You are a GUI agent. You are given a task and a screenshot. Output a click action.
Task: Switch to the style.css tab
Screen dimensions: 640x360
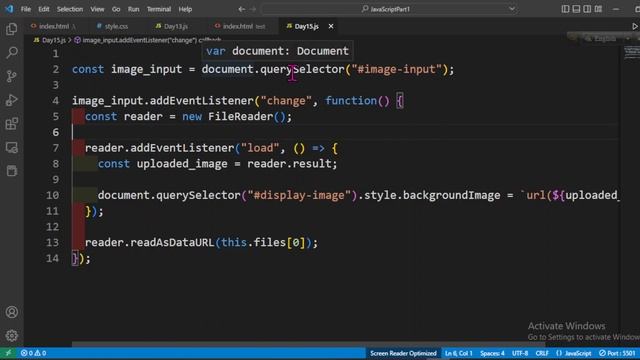coord(116,26)
